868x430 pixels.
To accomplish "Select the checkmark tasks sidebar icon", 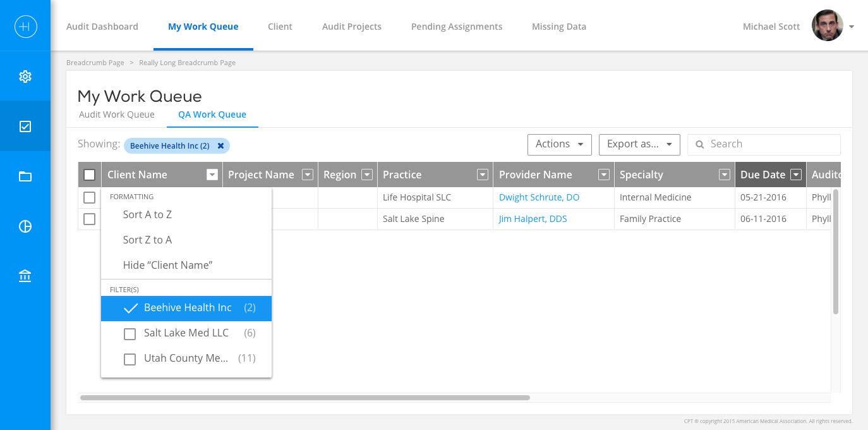I will coord(25,126).
